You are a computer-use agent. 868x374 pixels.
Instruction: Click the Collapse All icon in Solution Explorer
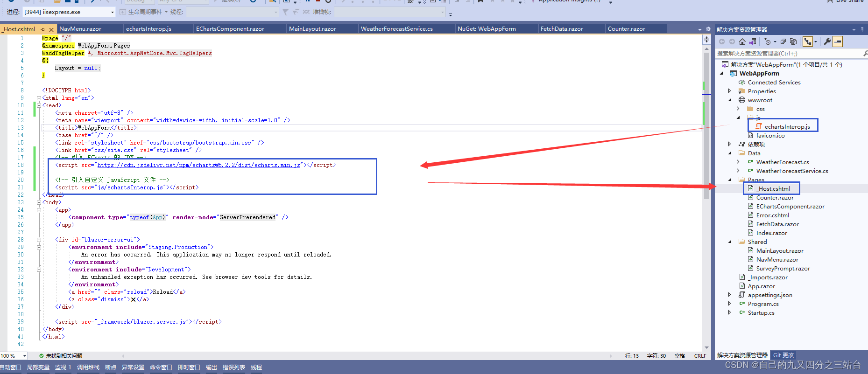(783, 42)
